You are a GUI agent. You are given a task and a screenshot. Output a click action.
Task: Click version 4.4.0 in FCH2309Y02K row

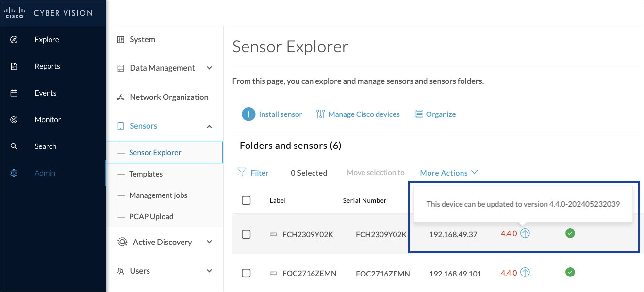[509, 234]
